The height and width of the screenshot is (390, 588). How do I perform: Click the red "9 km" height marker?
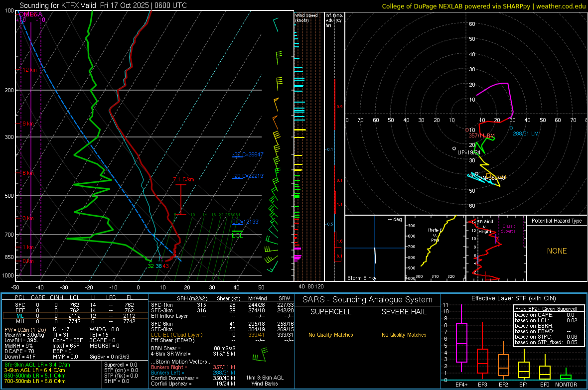28,124
